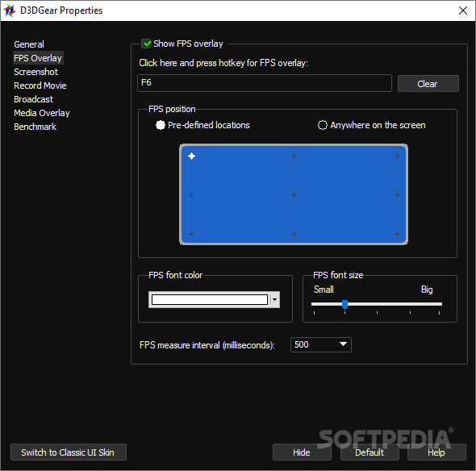Click Switch to Classic UI Skin button

(x=69, y=452)
